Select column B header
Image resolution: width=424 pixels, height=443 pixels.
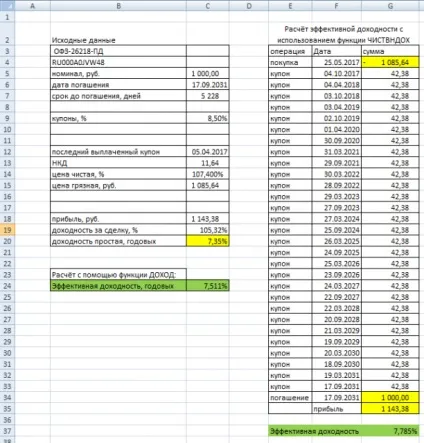point(118,6)
